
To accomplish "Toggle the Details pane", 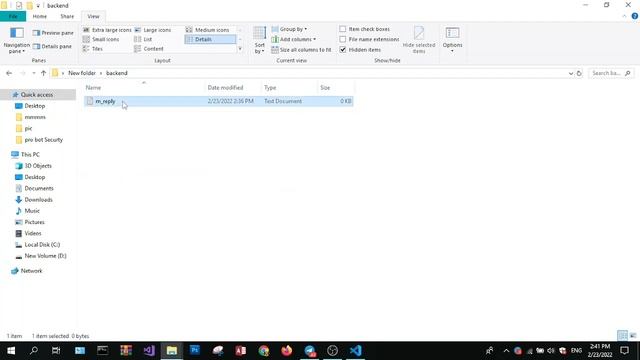I will tap(52, 47).
